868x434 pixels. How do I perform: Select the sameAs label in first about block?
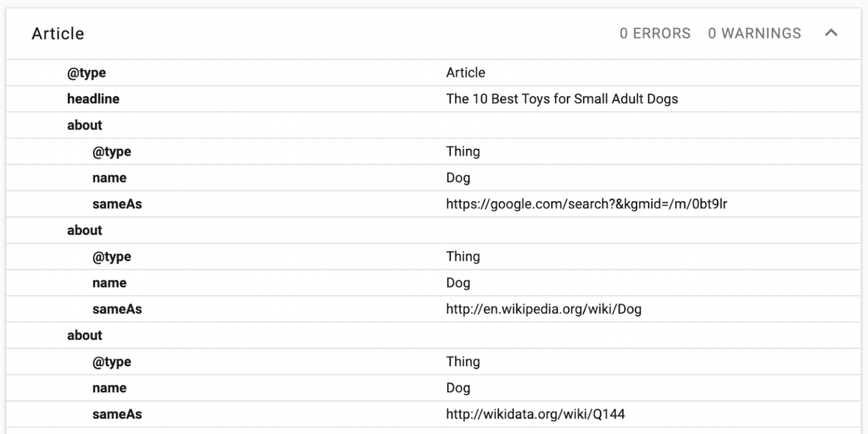pos(118,203)
